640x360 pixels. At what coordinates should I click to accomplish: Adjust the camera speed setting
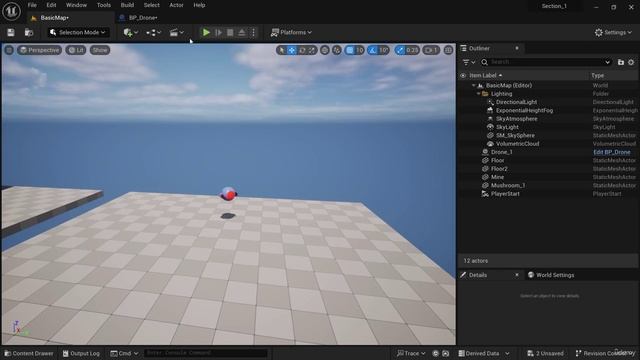point(431,50)
